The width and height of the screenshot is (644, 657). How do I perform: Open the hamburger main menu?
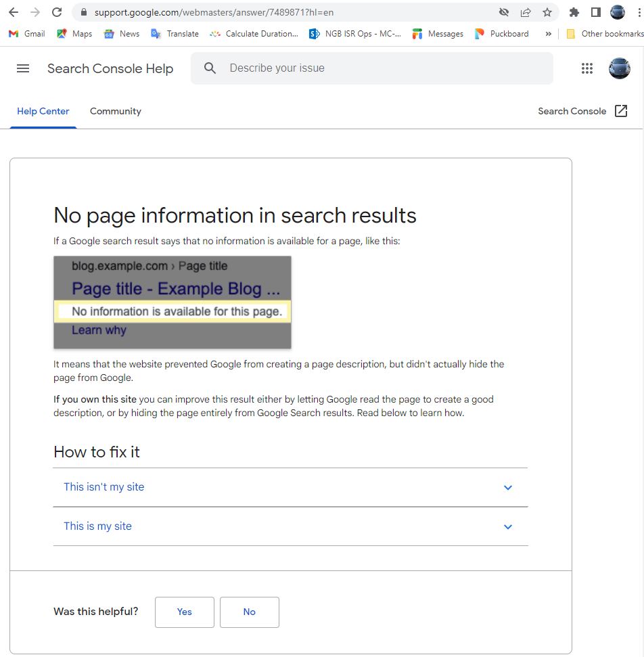pyautogui.click(x=23, y=68)
